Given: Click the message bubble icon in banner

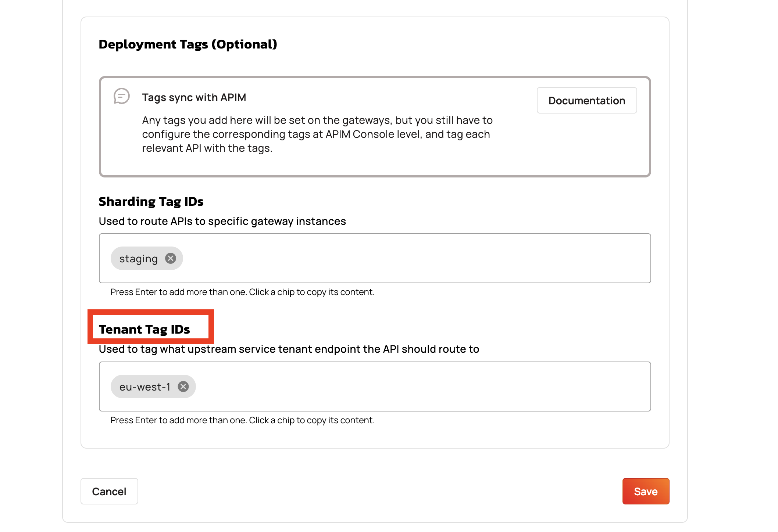Looking at the screenshot, I should tap(121, 96).
